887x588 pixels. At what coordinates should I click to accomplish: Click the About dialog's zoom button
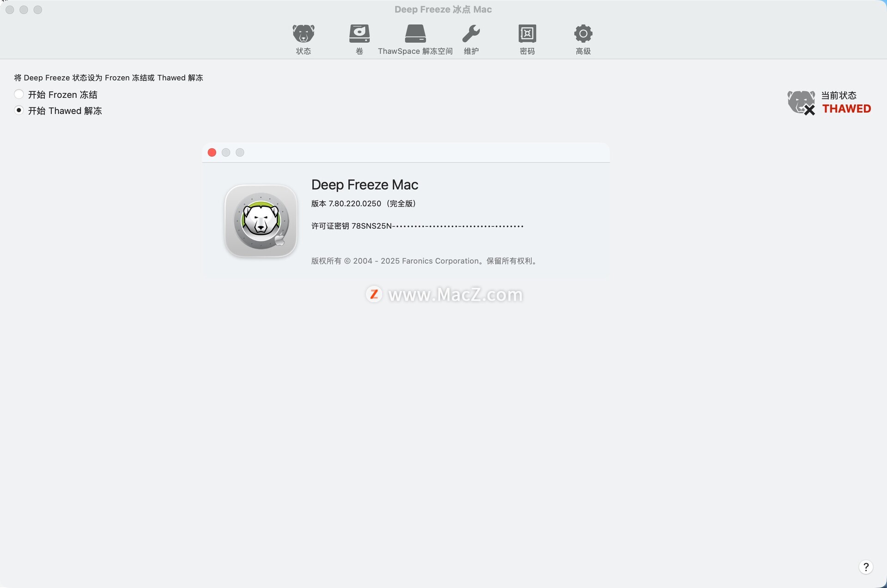click(240, 152)
